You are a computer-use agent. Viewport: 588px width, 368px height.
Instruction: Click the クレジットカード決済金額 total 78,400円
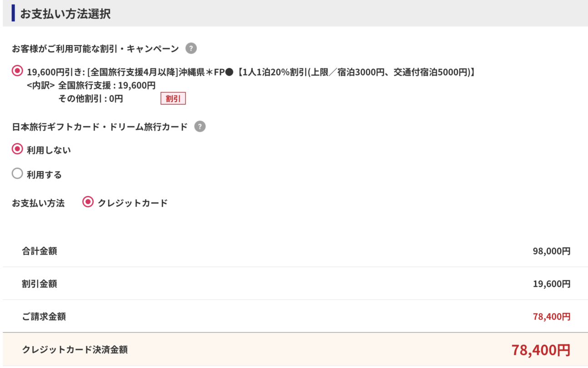(x=541, y=350)
